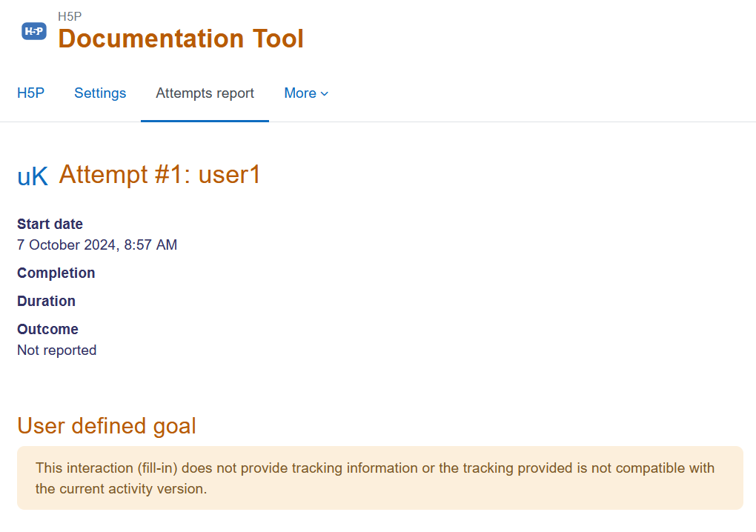Click the uK user initials avatar
The image size is (756, 532).
33,176
